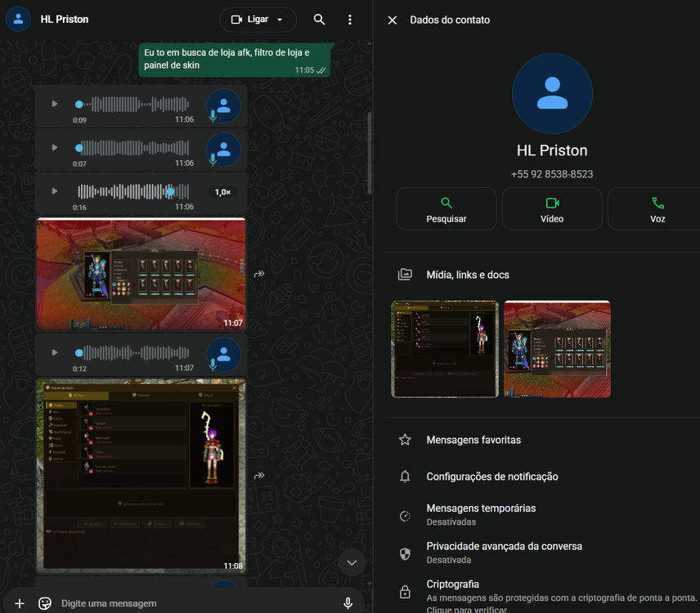The width and height of the screenshot is (700, 613).
Task: Open the Ligar call dropdown
Action: pyautogui.click(x=258, y=20)
